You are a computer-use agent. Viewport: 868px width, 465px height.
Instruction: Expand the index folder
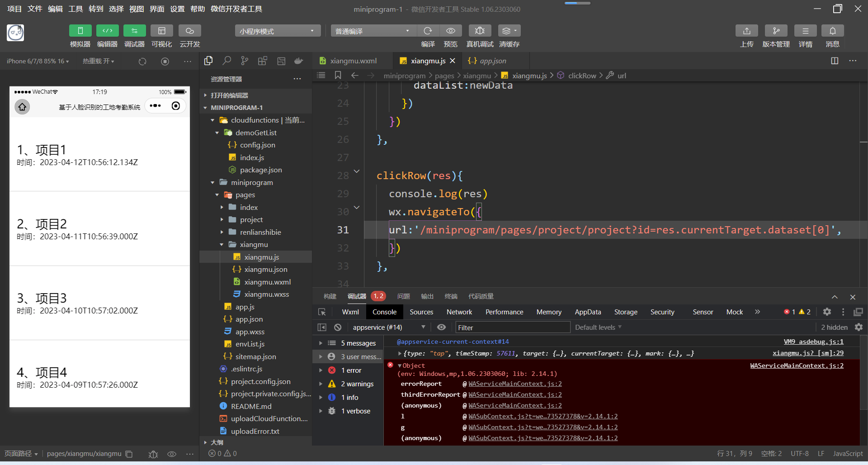[x=222, y=207]
